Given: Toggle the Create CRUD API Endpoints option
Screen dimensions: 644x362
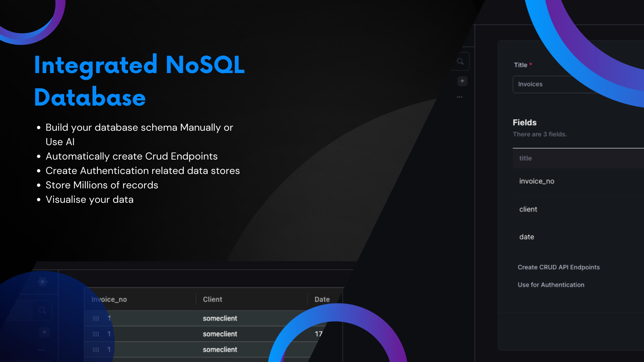Looking at the screenshot, I should (x=558, y=267).
